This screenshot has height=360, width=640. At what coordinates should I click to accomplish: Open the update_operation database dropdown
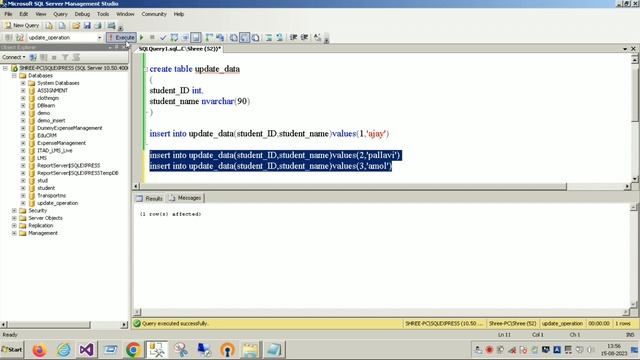point(99,38)
